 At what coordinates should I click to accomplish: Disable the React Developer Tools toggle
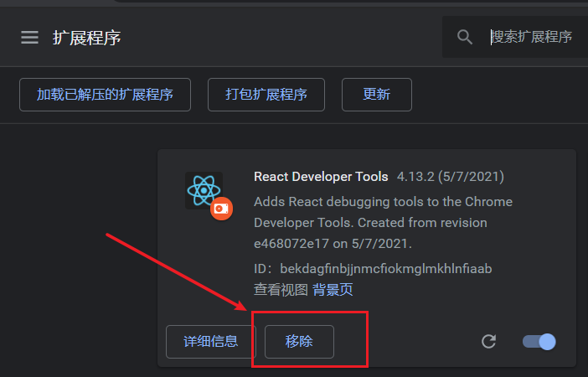pyautogui.click(x=539, y=342)
